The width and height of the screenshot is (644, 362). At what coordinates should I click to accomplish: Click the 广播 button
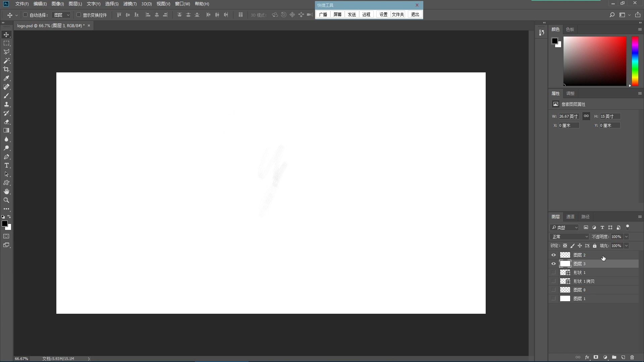coord(323,15)
